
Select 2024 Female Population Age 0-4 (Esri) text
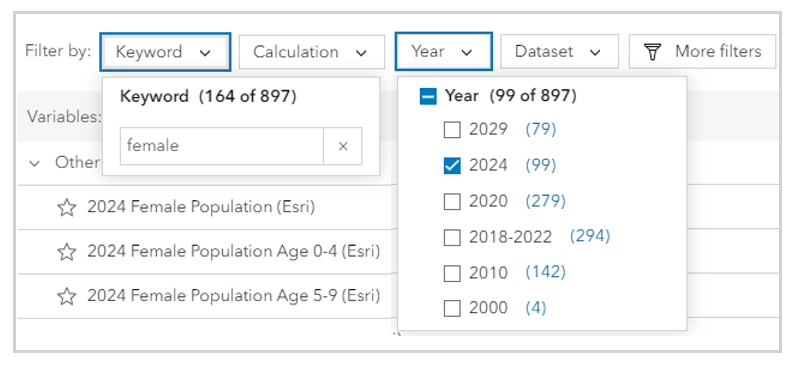click(x=234, y=252)
